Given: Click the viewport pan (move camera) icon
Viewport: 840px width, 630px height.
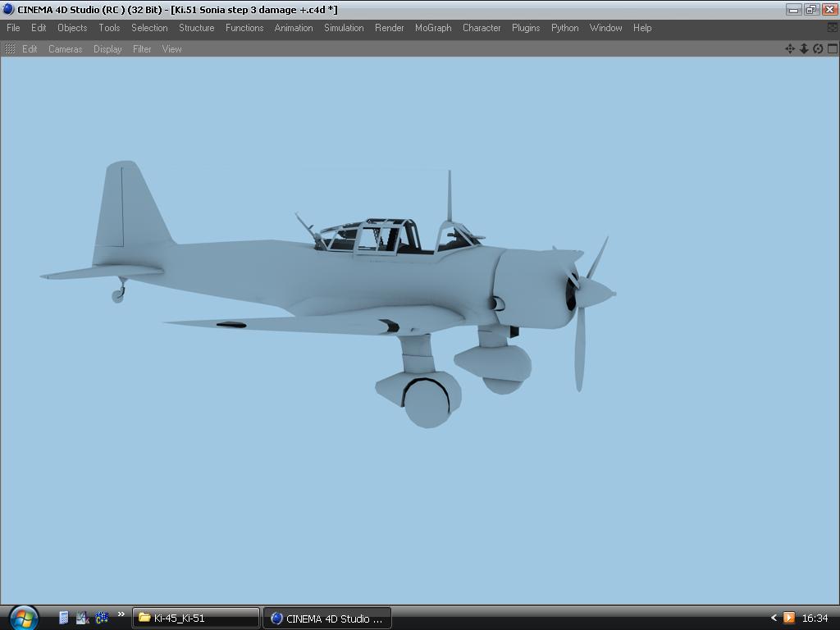Looking at the screenshot, I should (790, 49).
